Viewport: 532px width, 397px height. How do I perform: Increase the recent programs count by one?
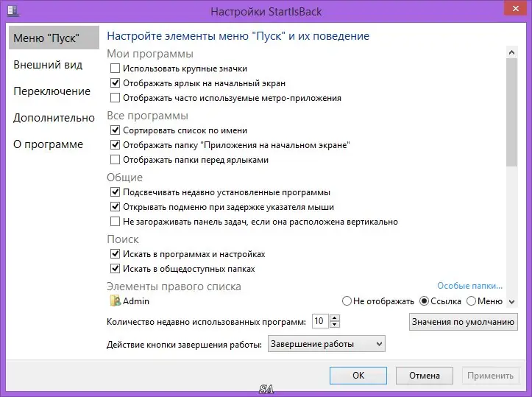(335, 318)
